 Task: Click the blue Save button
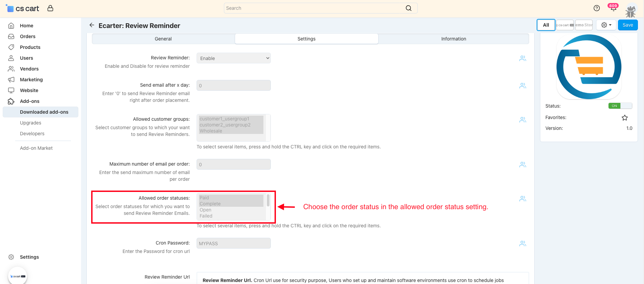627,25
